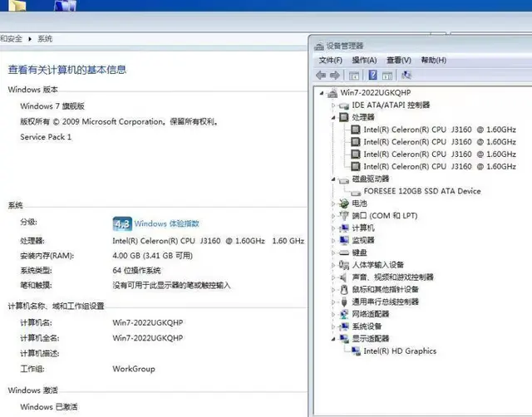The image size is (532, 417).
Task: Select the FORESEE 120GB SSD ATA Device text
Action: coord(422,191)
